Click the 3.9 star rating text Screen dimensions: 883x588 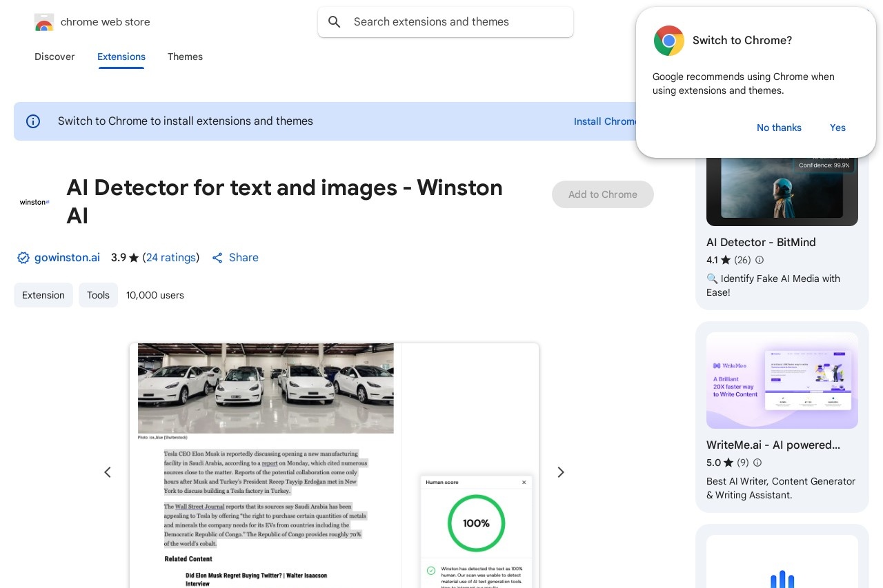point(125,258)
